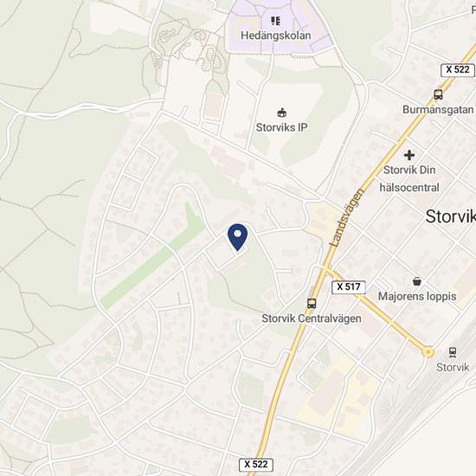Click the blue location pin marker
Screen dimensions: 476x476
pyautogui.click(x=237, y=237)
